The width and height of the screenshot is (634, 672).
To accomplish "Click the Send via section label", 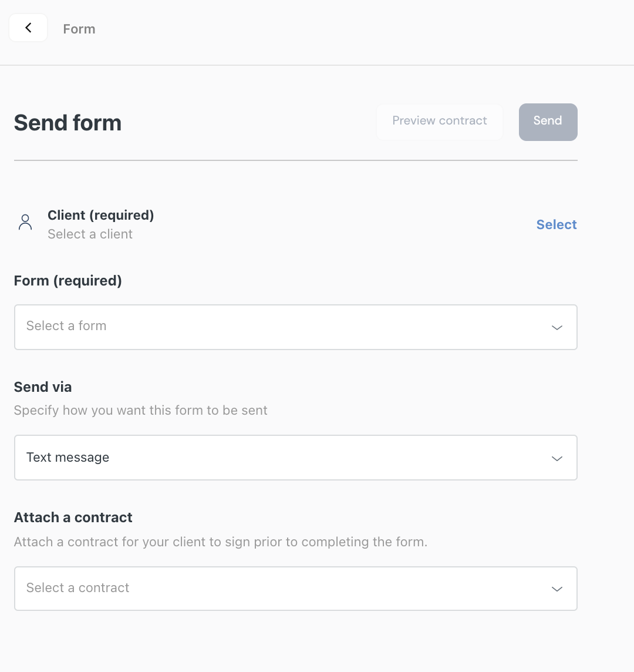I will (x=43, y=387).
